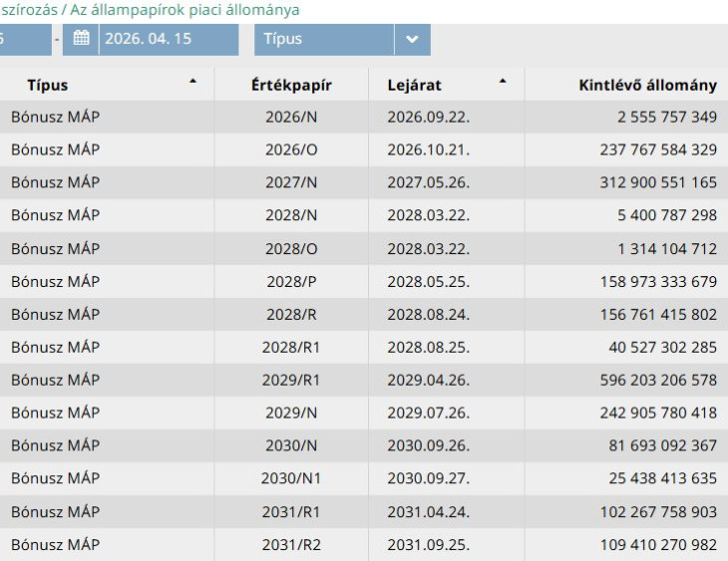Select the 2028/P security cell
This screenshot has width=728, height=561.
click(291, 281)
